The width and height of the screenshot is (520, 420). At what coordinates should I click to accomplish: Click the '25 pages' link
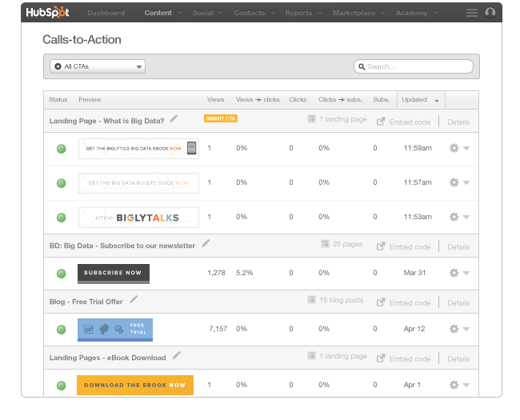pos(347,244)
